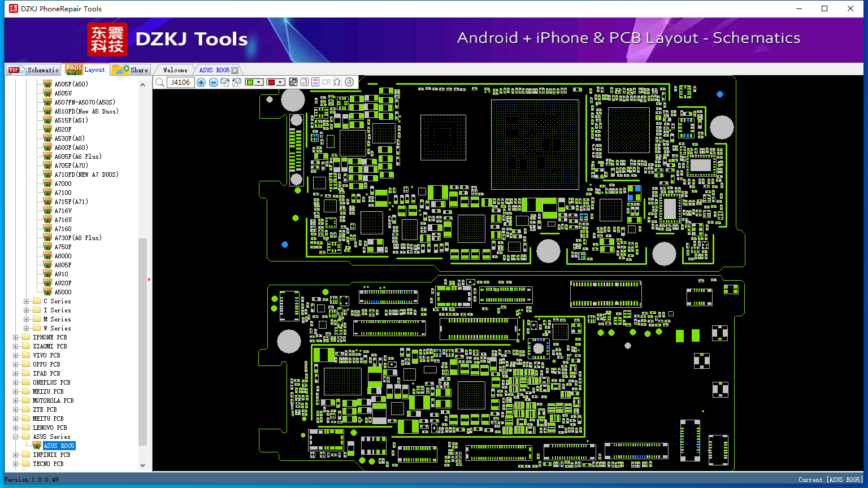Screen dimensions: 868x488
Task: Click the tree scrollbar up arrow
Action: click(142, 84)
